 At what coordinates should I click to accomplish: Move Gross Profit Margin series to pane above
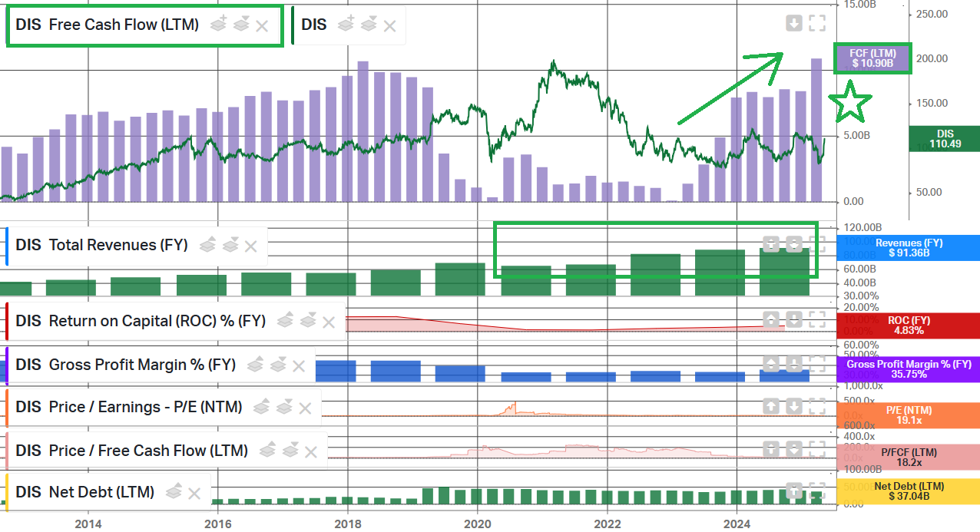coord(256,365)
